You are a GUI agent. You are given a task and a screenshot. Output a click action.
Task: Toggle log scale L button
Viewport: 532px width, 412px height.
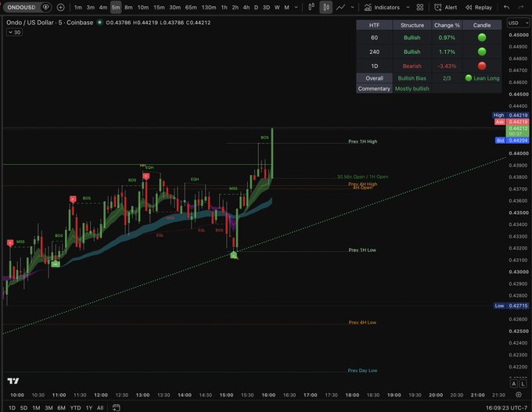tap(523, 384)
